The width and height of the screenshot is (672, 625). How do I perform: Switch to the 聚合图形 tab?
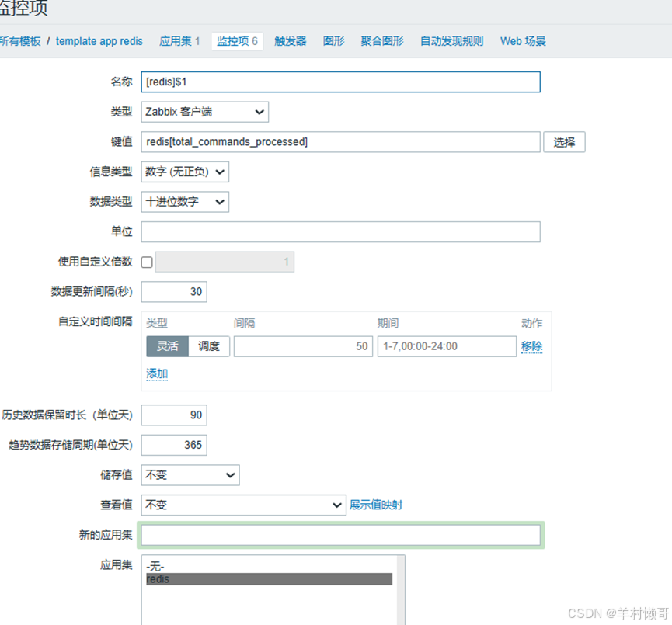click(x=382, y=41)
